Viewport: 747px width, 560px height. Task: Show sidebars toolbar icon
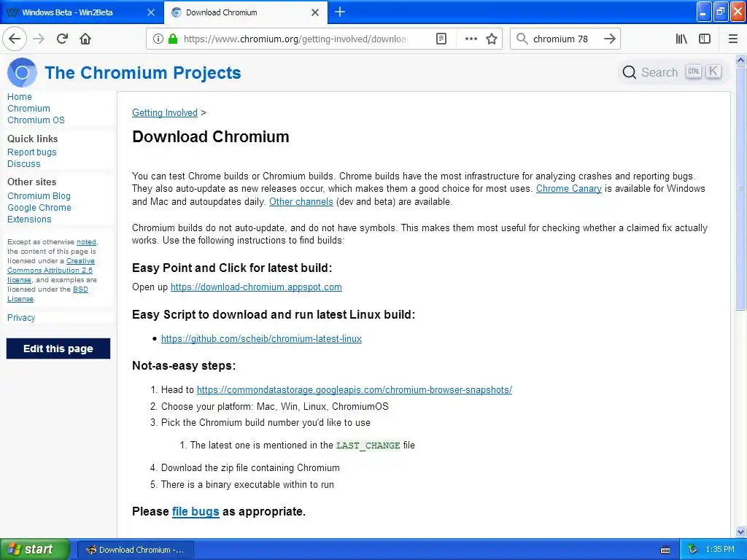coord(705,39)
